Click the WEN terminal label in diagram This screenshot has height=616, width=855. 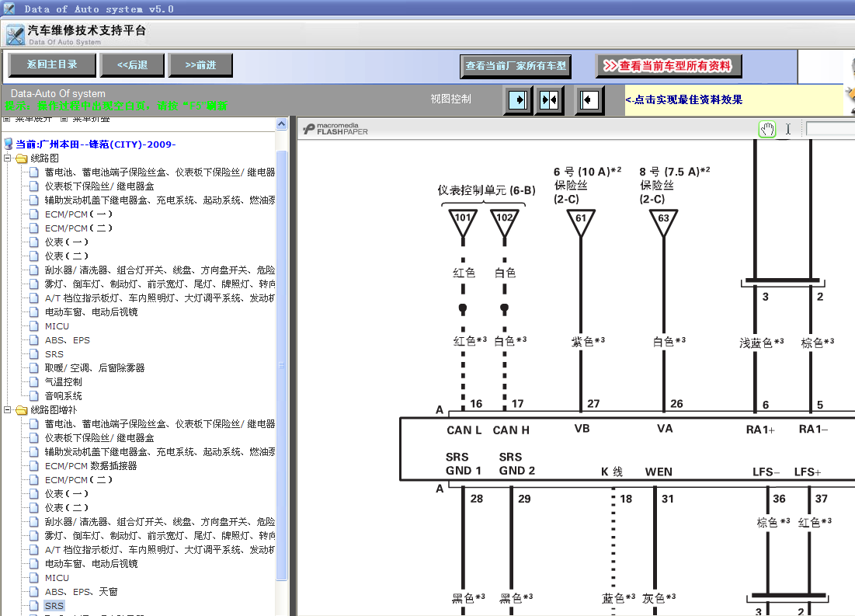click(x=659, y=472)
